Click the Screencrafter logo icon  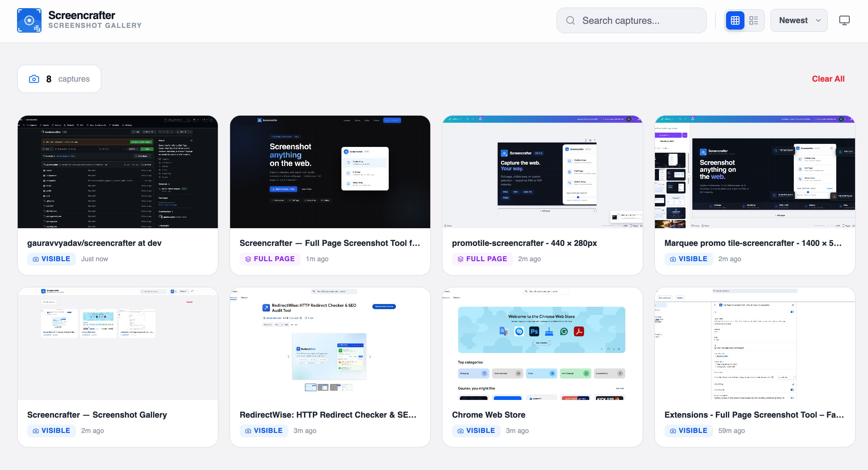point(29,20)
